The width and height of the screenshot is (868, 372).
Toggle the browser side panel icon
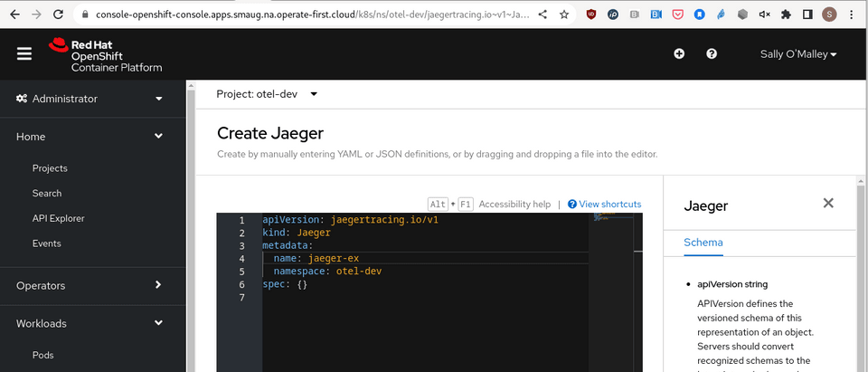coord(807,14)
